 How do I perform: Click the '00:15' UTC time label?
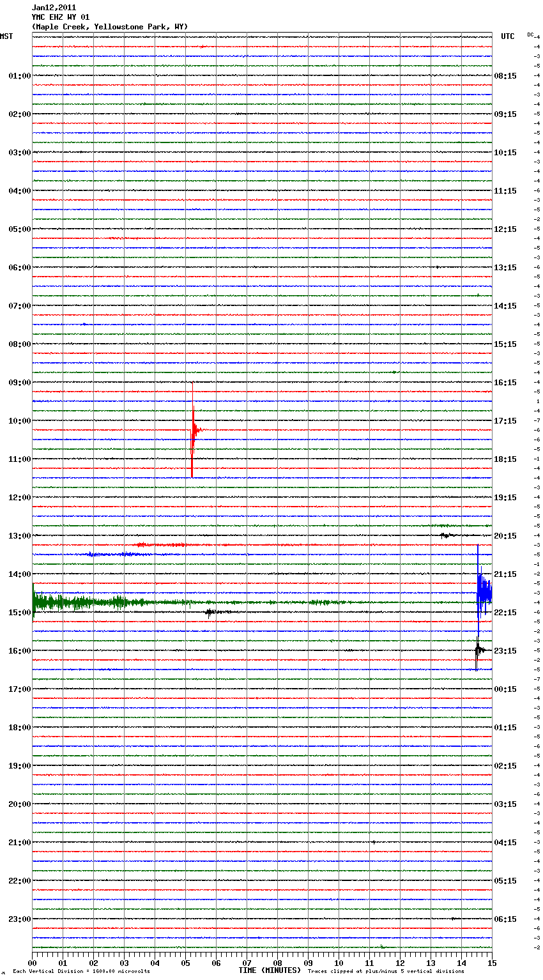pos(505,689)
